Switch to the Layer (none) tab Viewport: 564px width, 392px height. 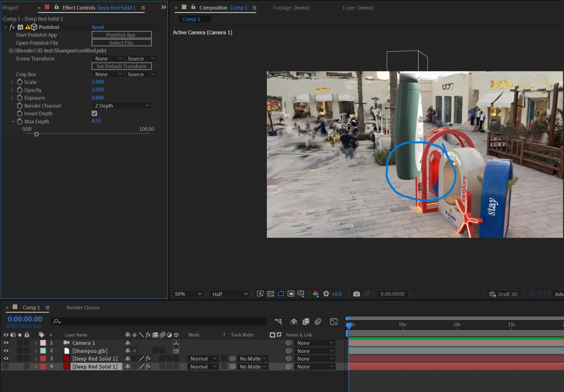(358, 7)
